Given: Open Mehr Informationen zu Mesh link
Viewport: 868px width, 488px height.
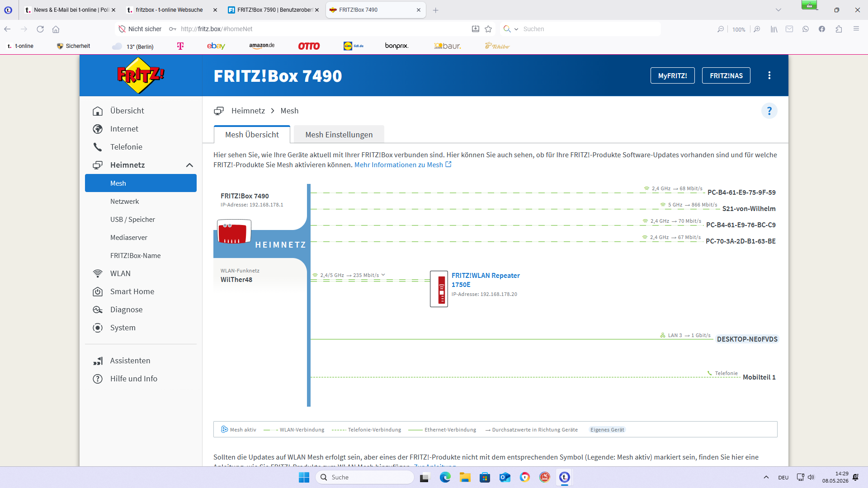Looking at the screenshot, I should pyautogui.click(x=402, y=165).
